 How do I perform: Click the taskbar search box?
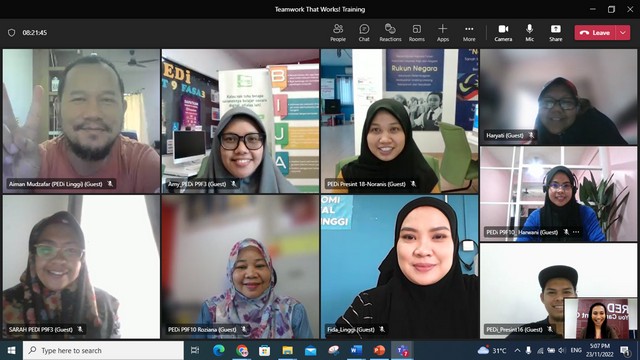pyautogui.click(x=103, y=350)
